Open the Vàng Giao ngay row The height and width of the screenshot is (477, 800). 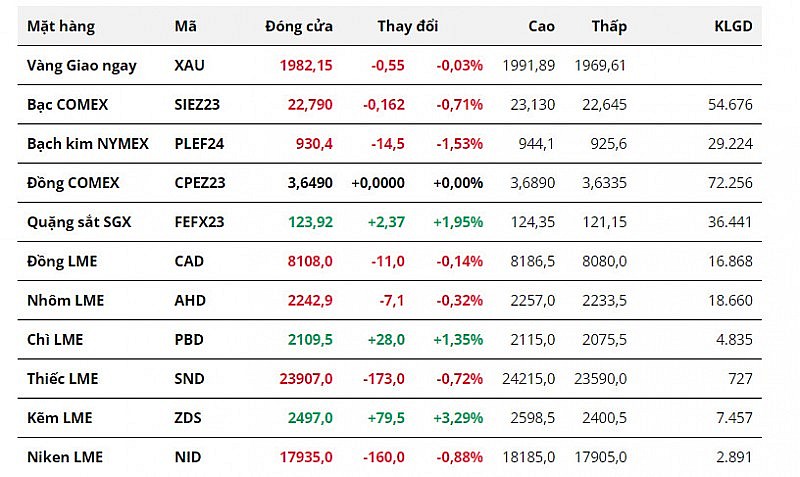click(82, 65)
